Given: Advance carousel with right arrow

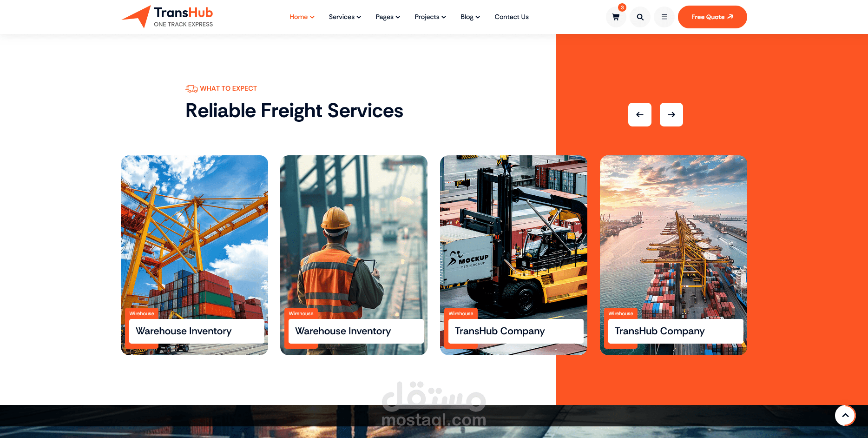Looking at the screenshot, I should click(671, 114).
